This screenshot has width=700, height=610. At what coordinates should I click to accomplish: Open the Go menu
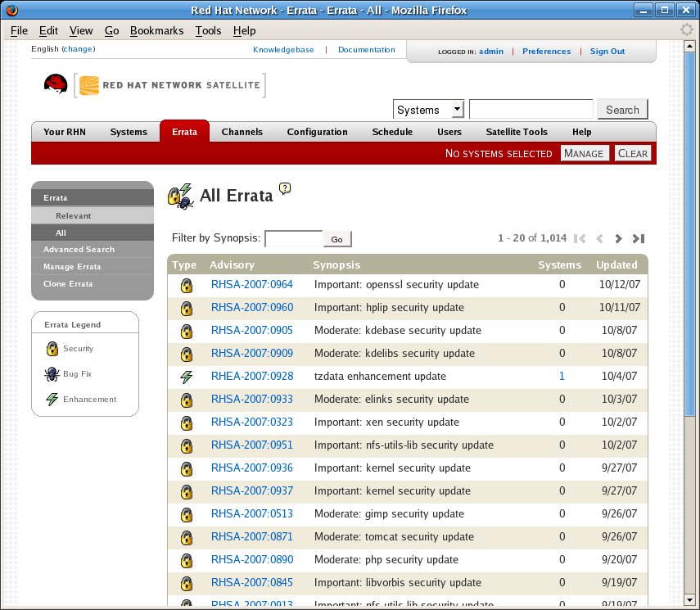point(111,30)
